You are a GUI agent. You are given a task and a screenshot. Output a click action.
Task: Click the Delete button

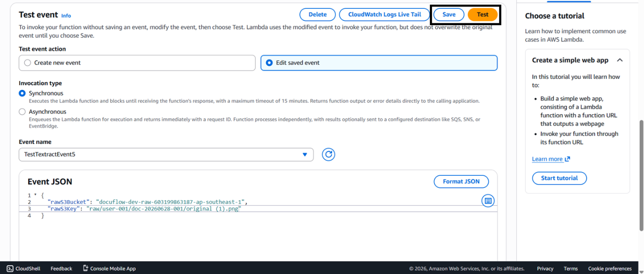318,14
